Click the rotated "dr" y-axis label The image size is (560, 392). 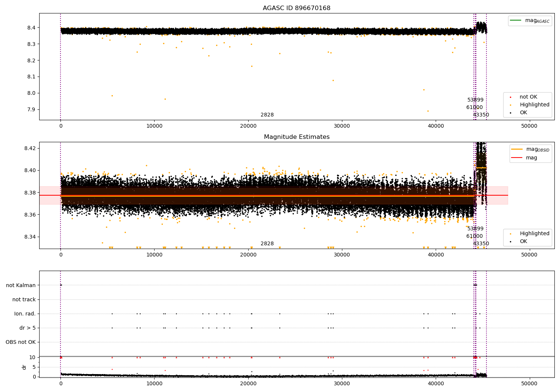click(x=24, y=367)
